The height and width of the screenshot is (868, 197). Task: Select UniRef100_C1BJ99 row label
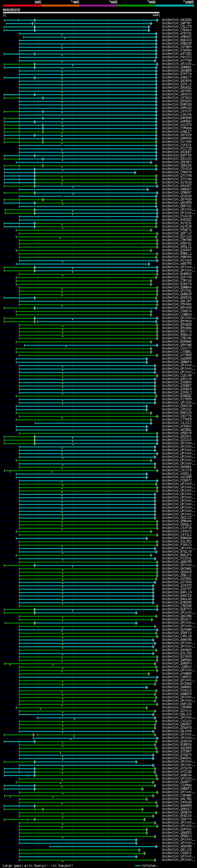(176, 376)
